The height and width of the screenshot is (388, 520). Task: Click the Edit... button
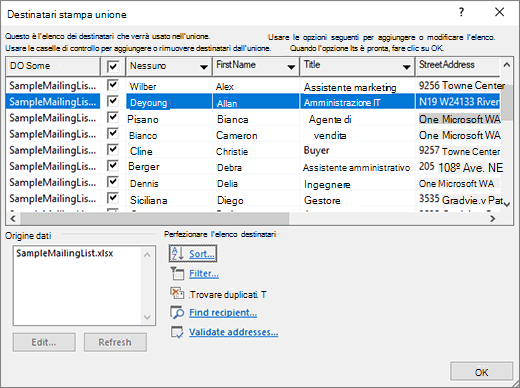click(44, 342)
